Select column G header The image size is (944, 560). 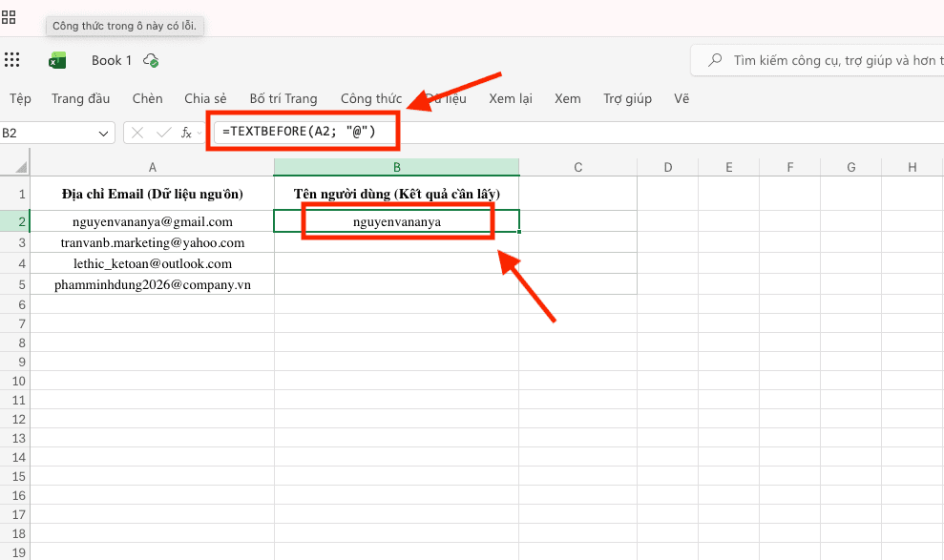[851, 167]
